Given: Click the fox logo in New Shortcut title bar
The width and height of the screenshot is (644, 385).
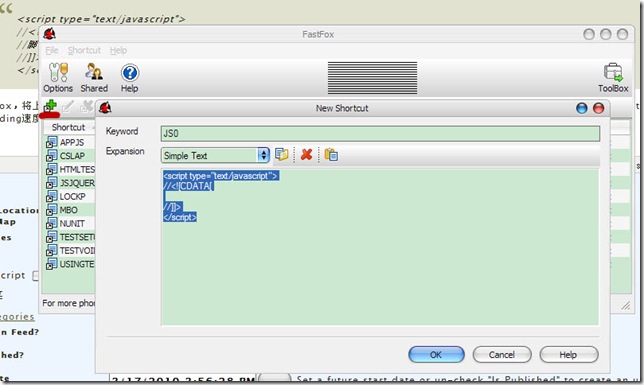Looking at the screenshot, I should click(x=105, y=108).
